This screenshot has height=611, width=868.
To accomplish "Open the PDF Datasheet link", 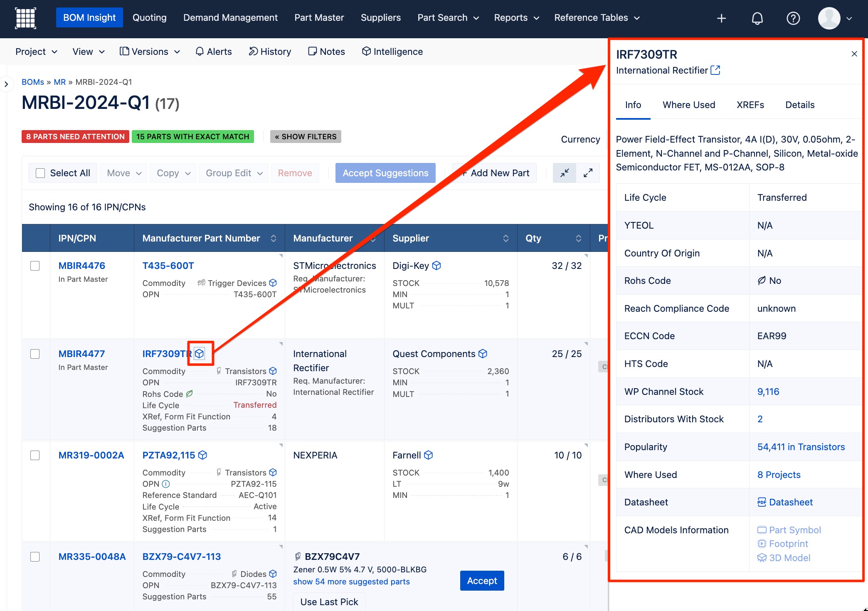I will coord(785,502).
